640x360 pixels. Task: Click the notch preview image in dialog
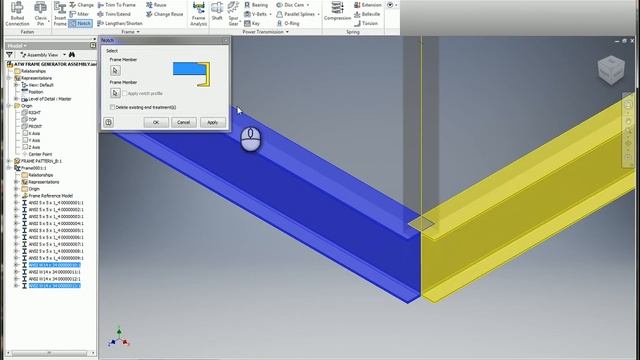191,74
